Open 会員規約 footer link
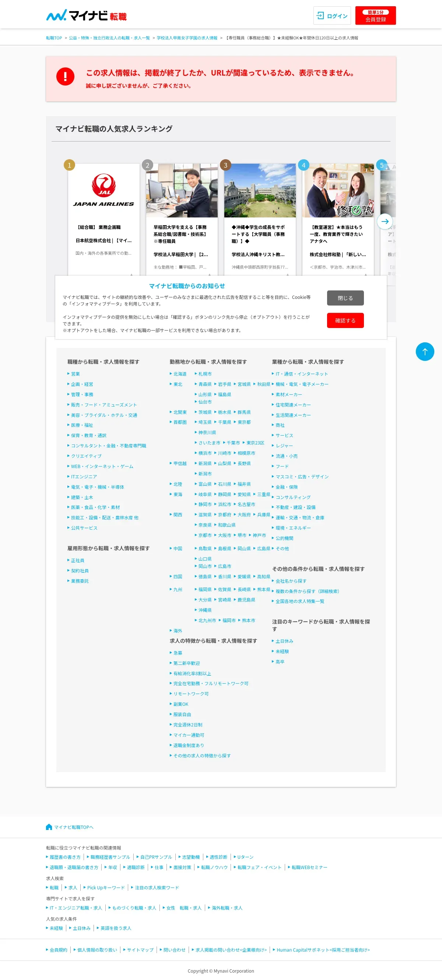This screenshot has height=980, width=442. (x=59, y=950)
